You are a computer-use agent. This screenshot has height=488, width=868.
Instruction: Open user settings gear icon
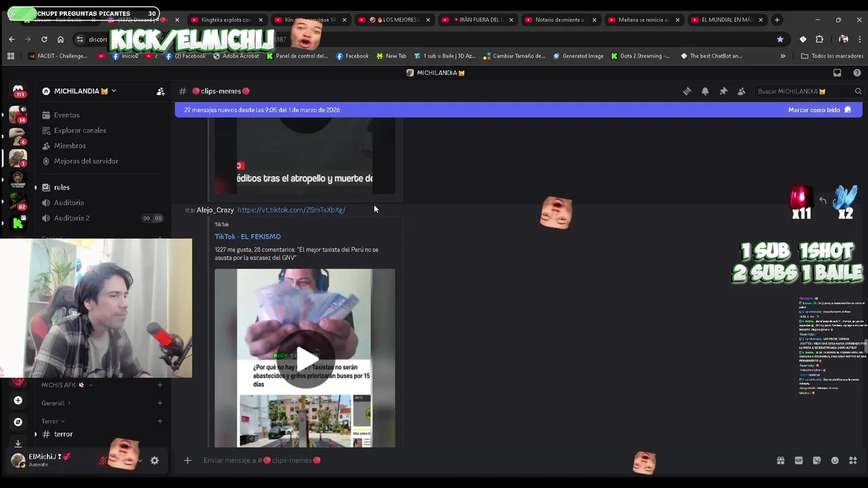[155, 460]
